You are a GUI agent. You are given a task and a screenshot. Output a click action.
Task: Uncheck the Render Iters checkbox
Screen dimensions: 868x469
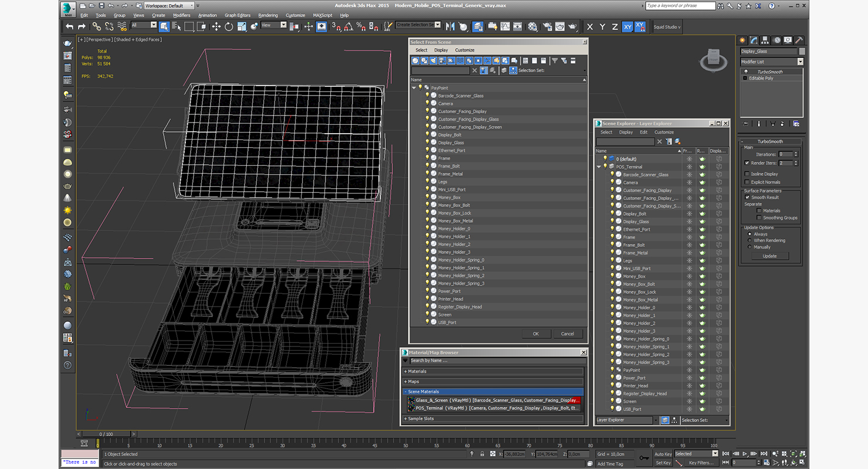[747, 163]
